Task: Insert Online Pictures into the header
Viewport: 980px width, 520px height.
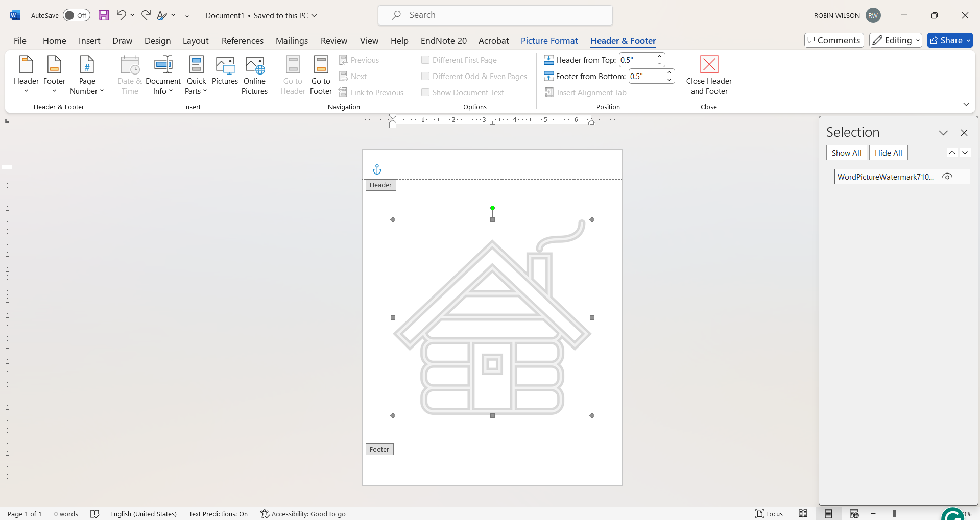Action: coord(254,76)
